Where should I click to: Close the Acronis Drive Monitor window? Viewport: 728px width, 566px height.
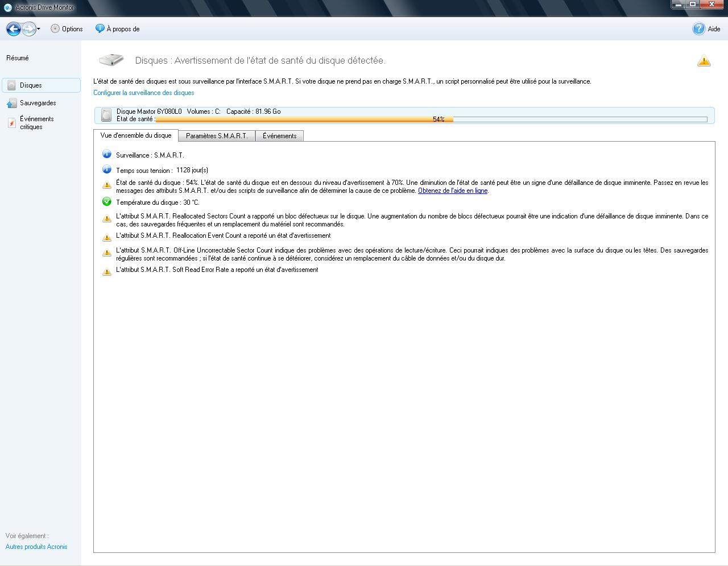712,5
